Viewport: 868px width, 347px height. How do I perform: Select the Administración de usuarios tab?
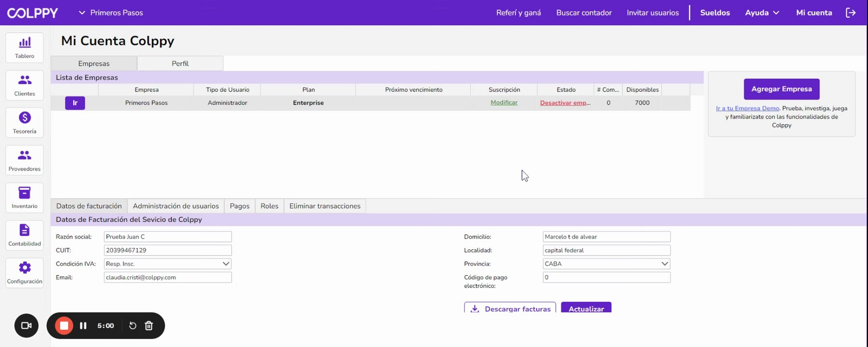(x=176, y=206)
